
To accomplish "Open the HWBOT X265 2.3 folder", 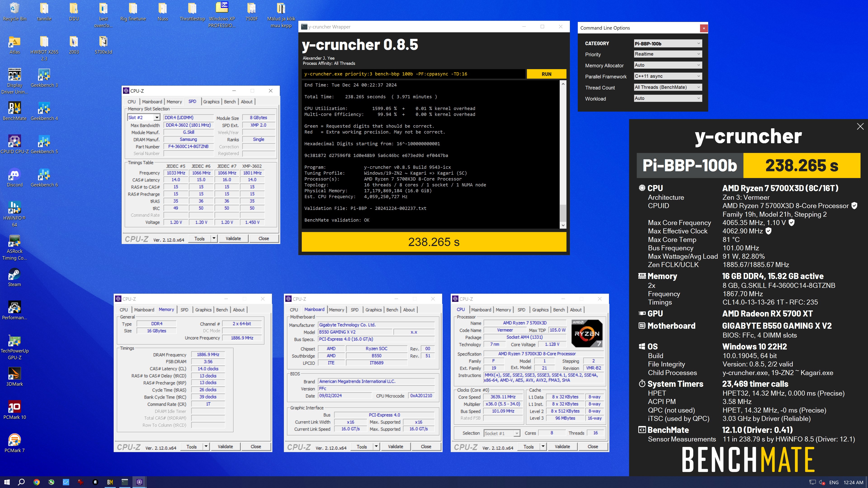I will coord(44,49).
